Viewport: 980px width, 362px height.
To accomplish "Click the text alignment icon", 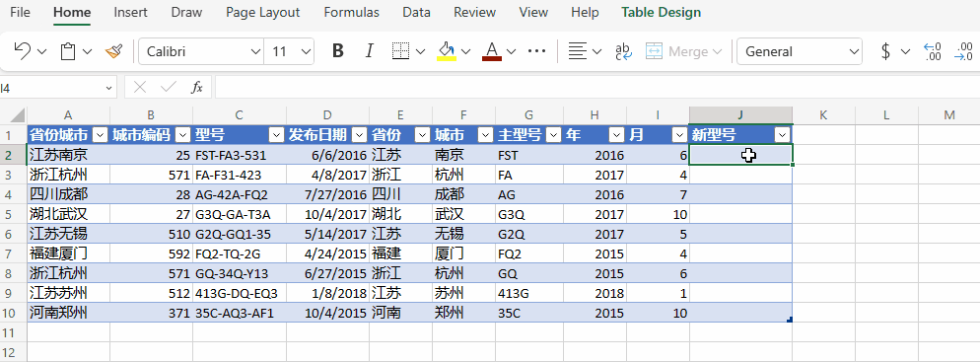I will click(578, 51).
